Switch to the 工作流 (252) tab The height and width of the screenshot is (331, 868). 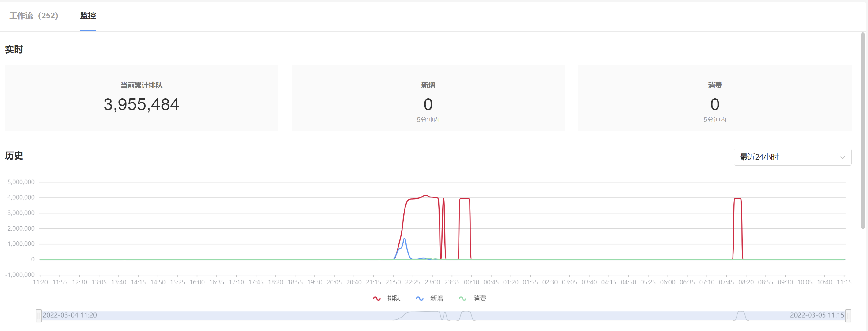[x=34, y=16]
